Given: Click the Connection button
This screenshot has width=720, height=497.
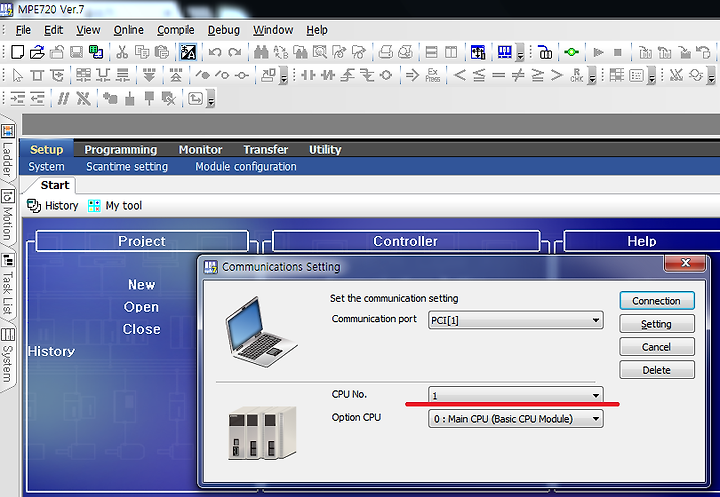Looking at the screenshot, I should pyautogui.click(x=657, y=301).
